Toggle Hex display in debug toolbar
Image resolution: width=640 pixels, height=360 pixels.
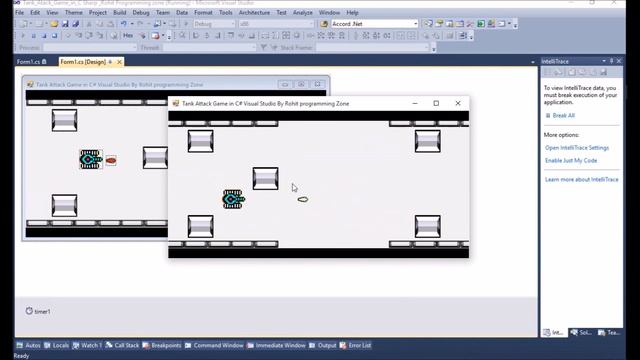pos(128,36)
